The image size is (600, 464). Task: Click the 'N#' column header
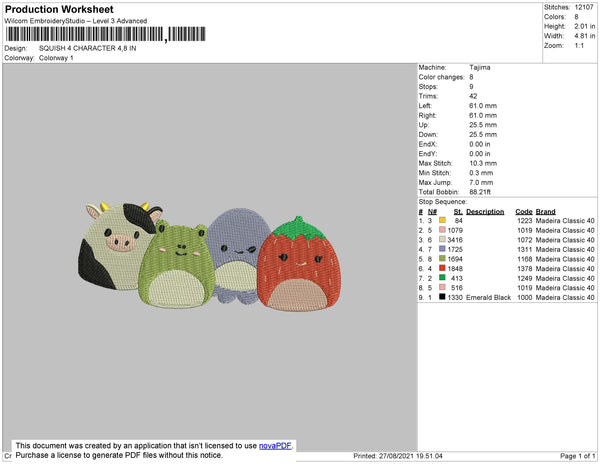[x=432, y=212]
